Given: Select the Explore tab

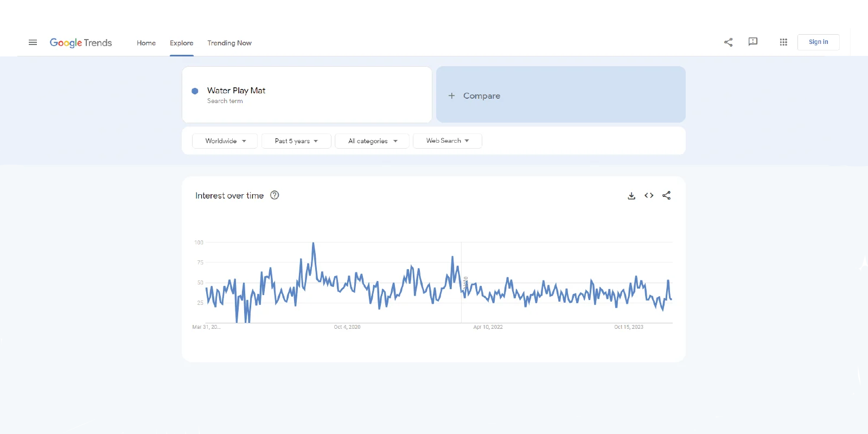Looking at the screenshot, I should point(181,43).
